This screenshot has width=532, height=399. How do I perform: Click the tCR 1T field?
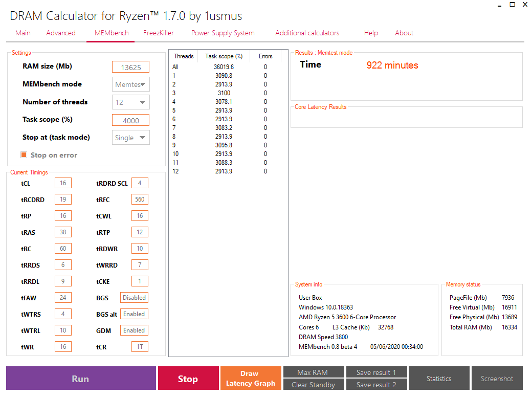click(140, 346)
